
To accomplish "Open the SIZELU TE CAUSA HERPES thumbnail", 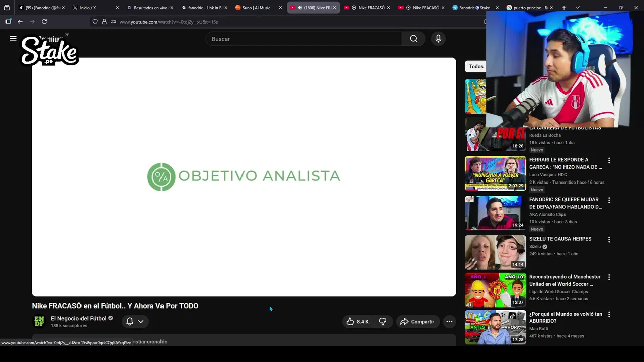I will (x=496, y=252).
